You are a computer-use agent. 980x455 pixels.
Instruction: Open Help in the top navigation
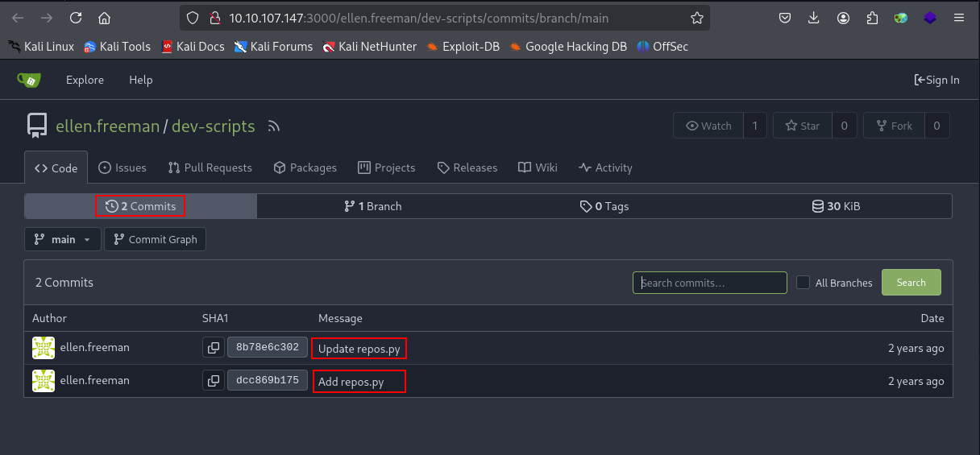140,80
